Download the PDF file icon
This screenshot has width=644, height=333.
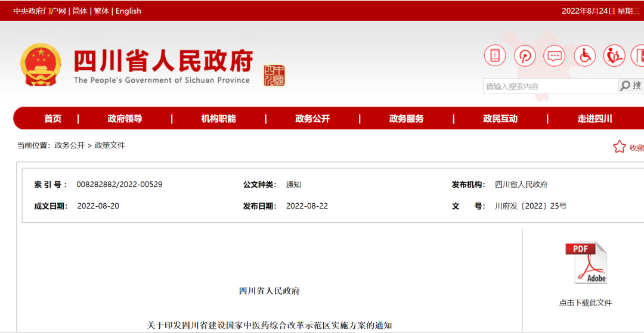click(586, 263)
